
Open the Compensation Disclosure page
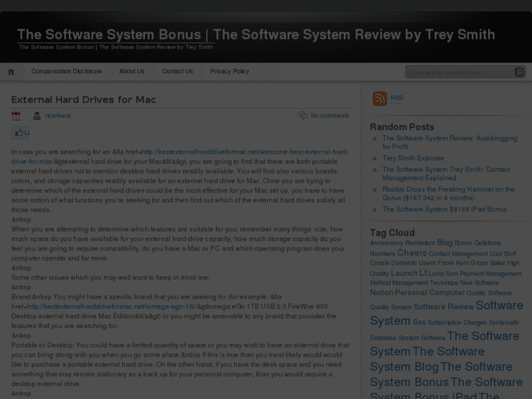67,71
